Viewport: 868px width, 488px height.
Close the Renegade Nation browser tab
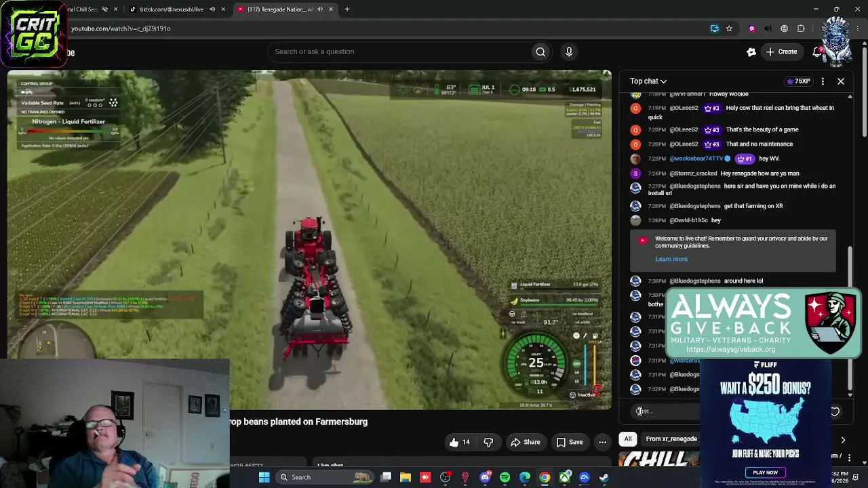331,9
